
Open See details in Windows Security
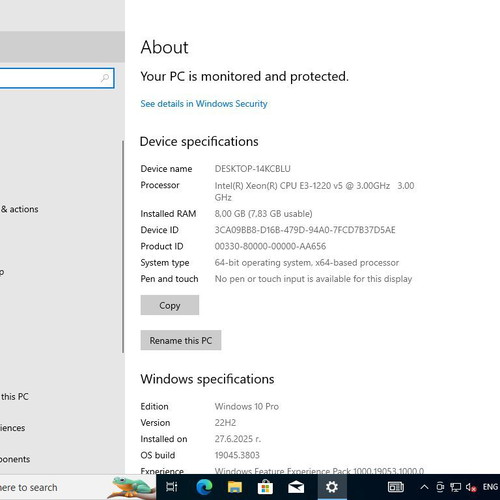(204, 104)
